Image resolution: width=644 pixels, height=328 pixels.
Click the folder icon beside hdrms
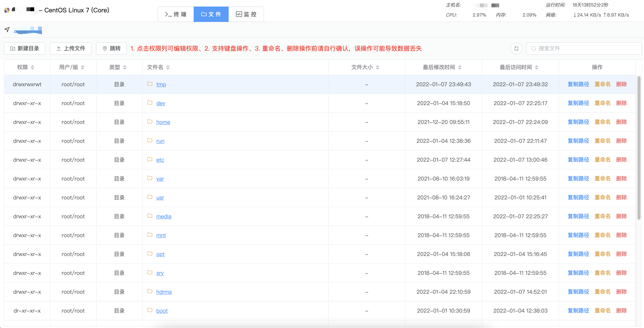(150, 291)
